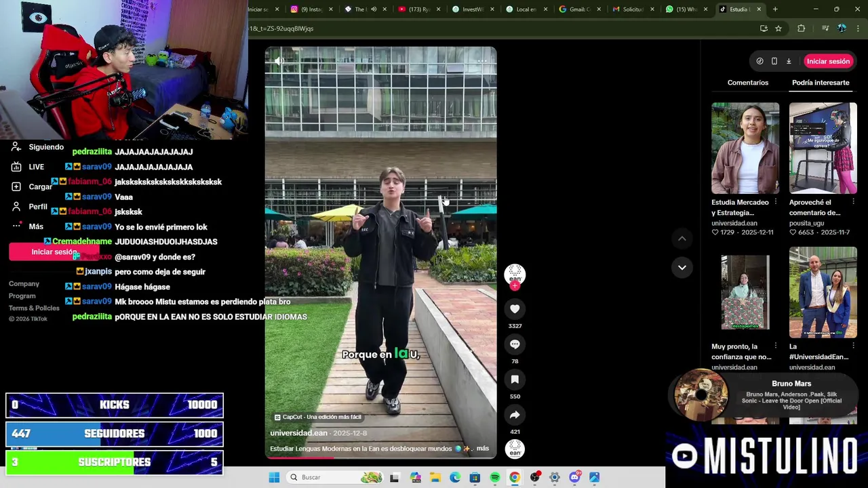
Task: Like the Estudia Mercadeo card, 1729 heart
Action: [x=715, y=232]
